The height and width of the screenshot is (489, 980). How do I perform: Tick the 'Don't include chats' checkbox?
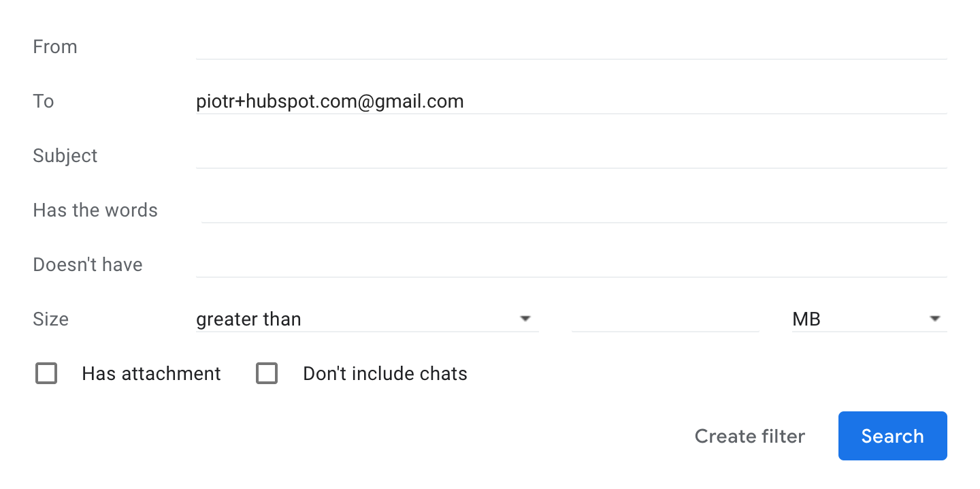coord(267,374)
